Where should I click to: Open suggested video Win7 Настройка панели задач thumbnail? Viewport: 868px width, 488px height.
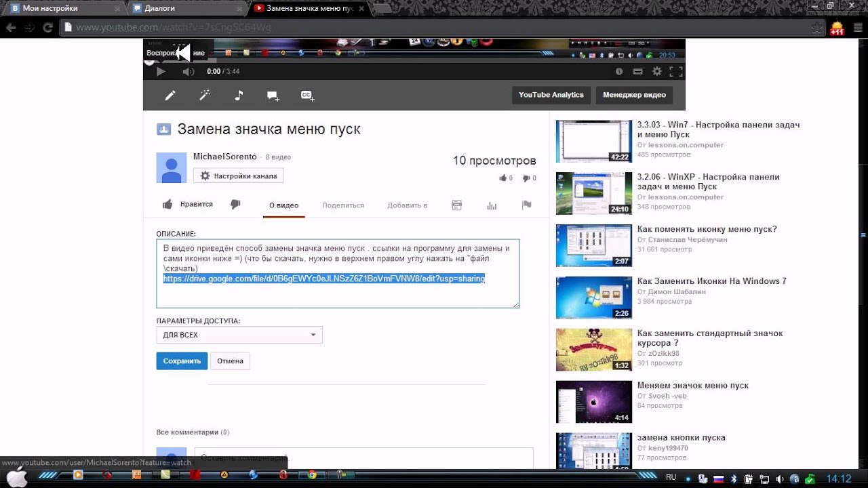click(x=594, y=142)
